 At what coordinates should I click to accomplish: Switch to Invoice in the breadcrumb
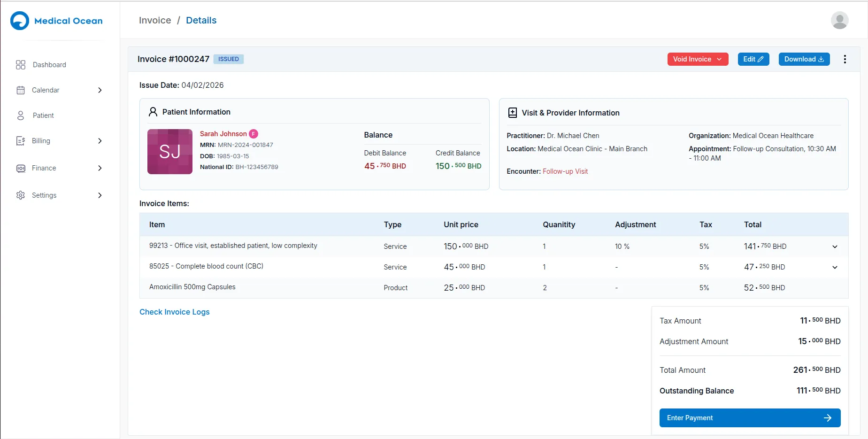pyautogui.click(x=154, y=20)
